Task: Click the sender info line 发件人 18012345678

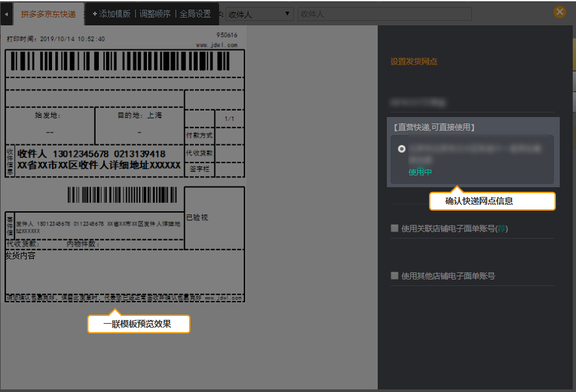Action: 98,227
